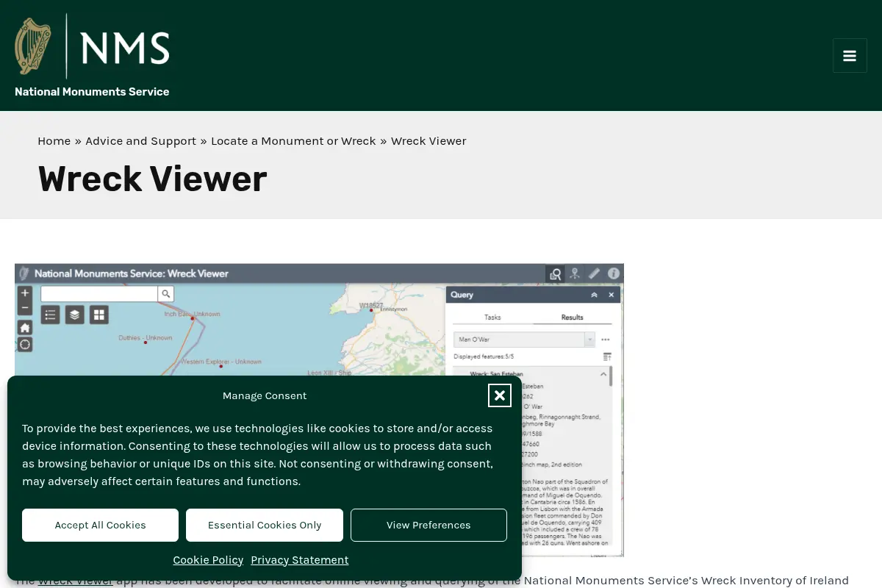Open Advice and Support breadcrumb
882x588 pixels.
tap(141, 141)
